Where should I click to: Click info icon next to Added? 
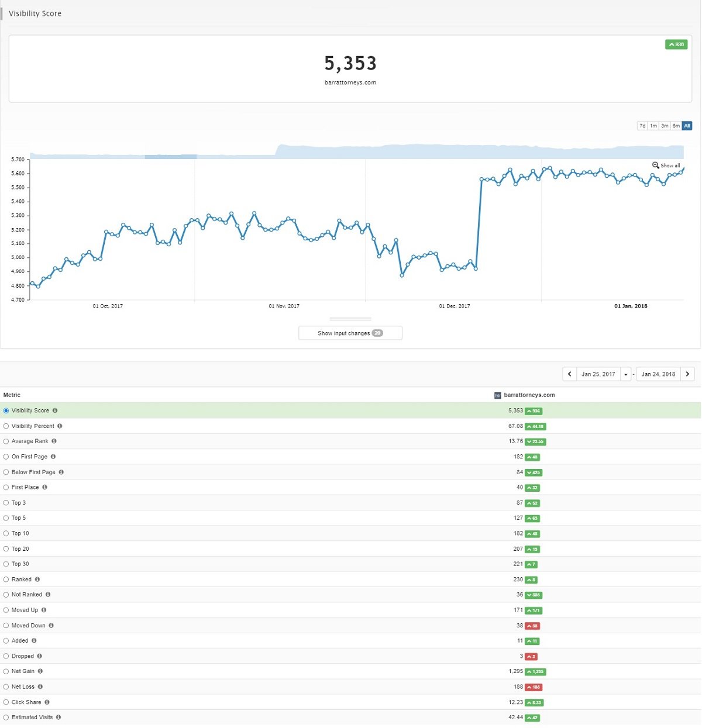click(34, 641)
